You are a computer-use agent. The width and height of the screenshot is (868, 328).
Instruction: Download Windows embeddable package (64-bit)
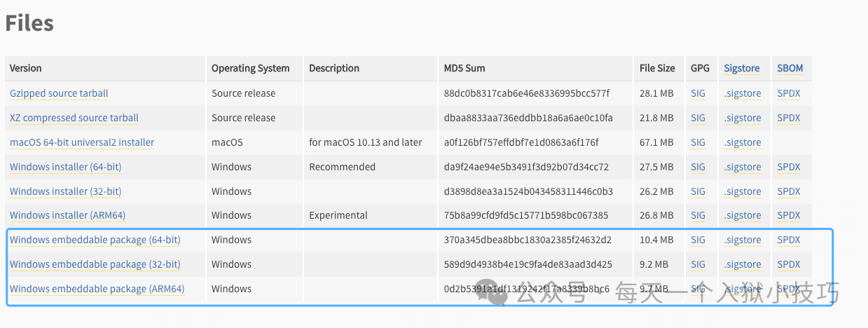[95, 240]
